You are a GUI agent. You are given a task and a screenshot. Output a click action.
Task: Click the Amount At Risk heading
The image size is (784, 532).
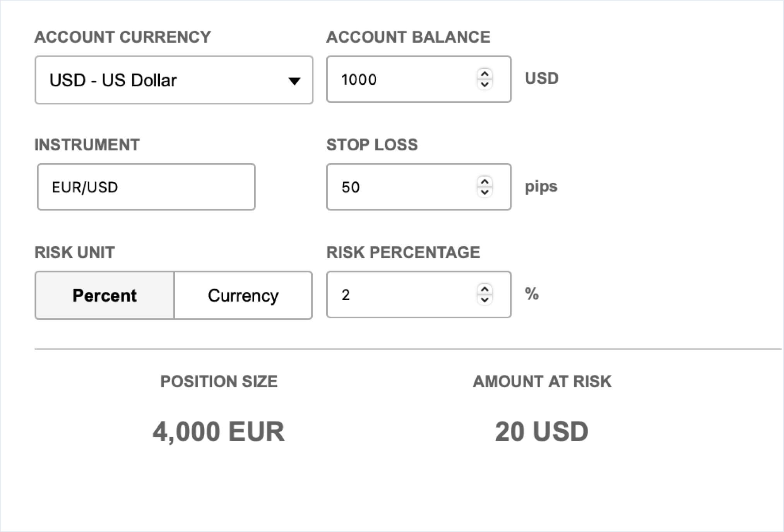pyautogui.click(x=542, y=382)
